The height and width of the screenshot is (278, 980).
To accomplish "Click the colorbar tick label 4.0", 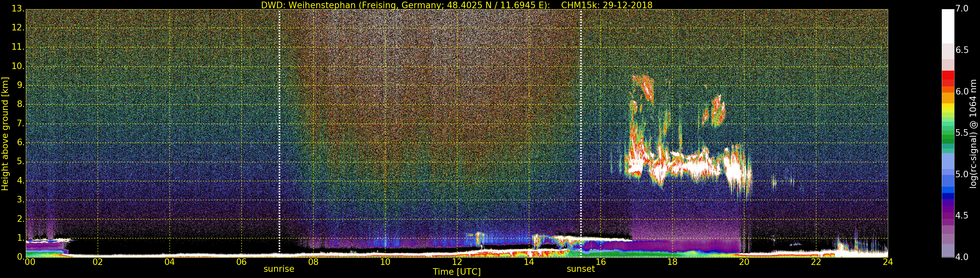I will 962,257.
